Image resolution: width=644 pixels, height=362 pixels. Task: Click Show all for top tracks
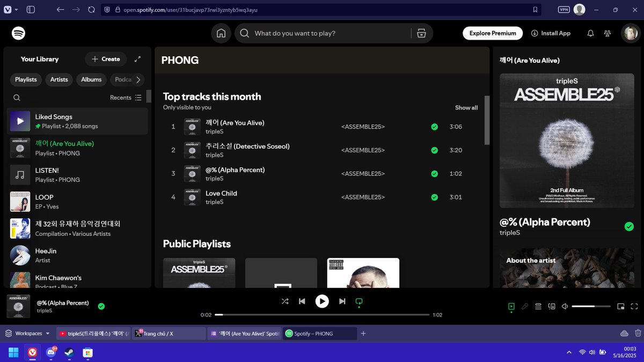(466, 108)
